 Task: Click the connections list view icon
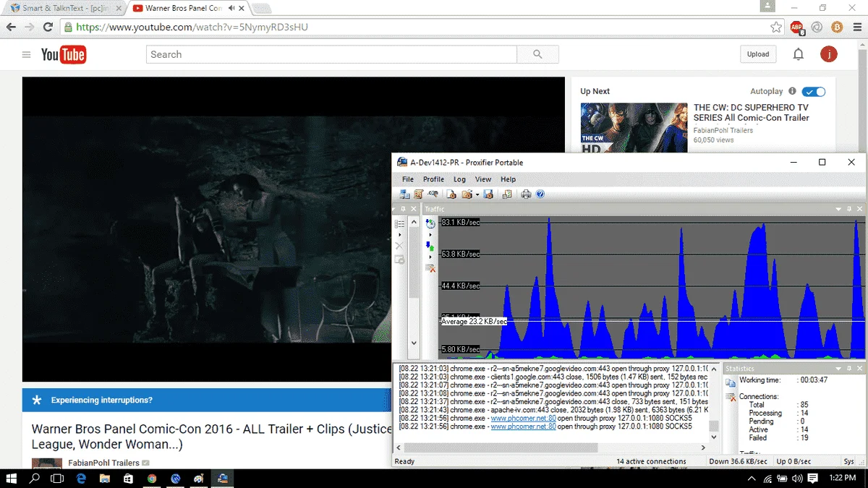(x=399, y=223)
